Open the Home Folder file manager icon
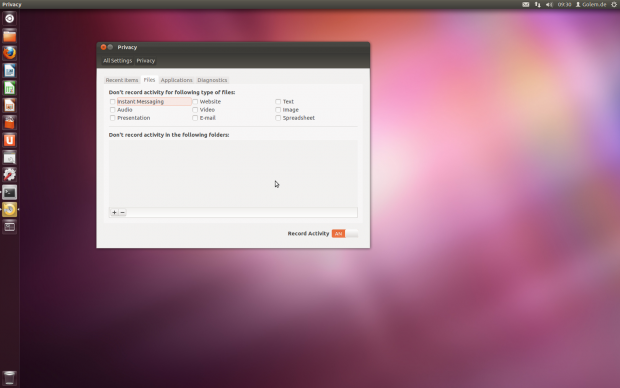 coord(9,36)
